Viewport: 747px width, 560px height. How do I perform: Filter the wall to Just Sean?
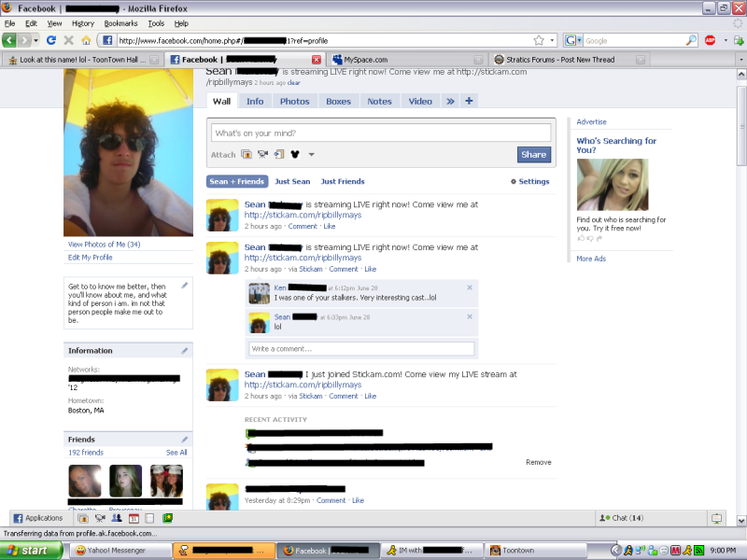pyautogui.click(x=292, y=181)
